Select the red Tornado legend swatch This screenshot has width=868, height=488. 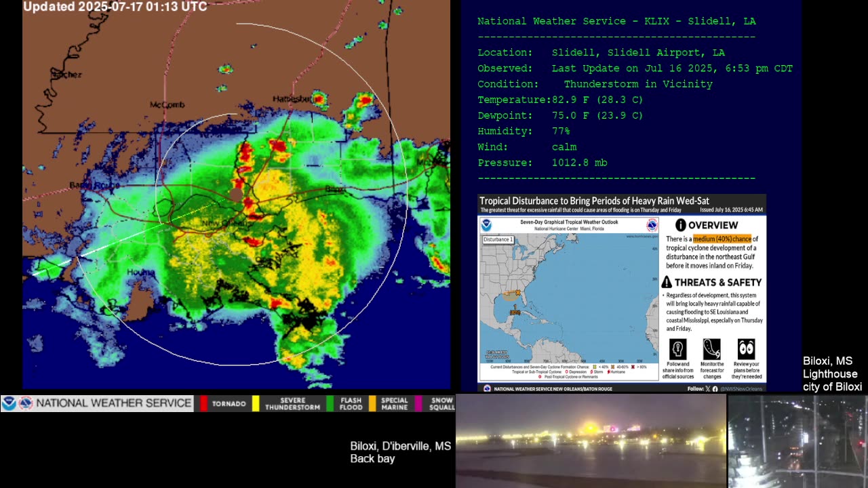tap(203, 403)
